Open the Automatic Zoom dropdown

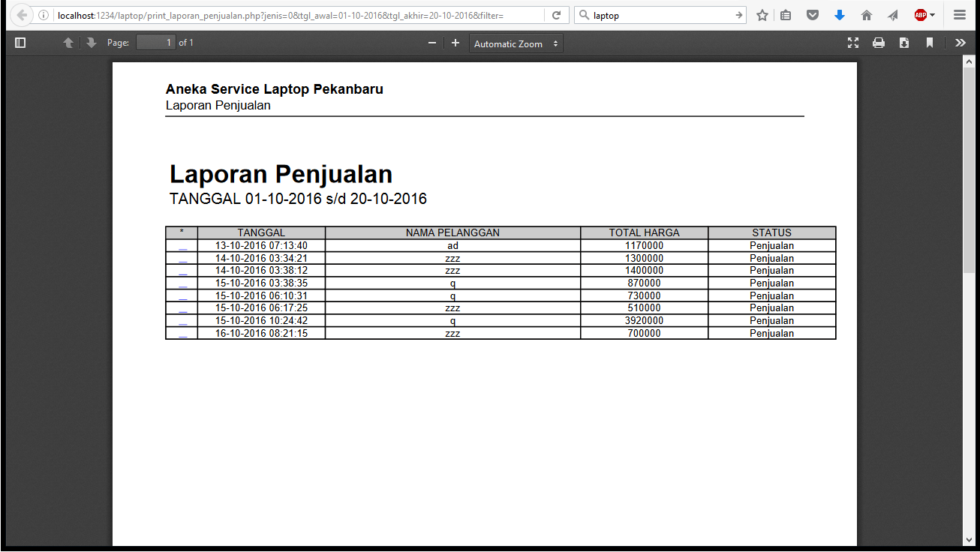[x=516, y=43]
